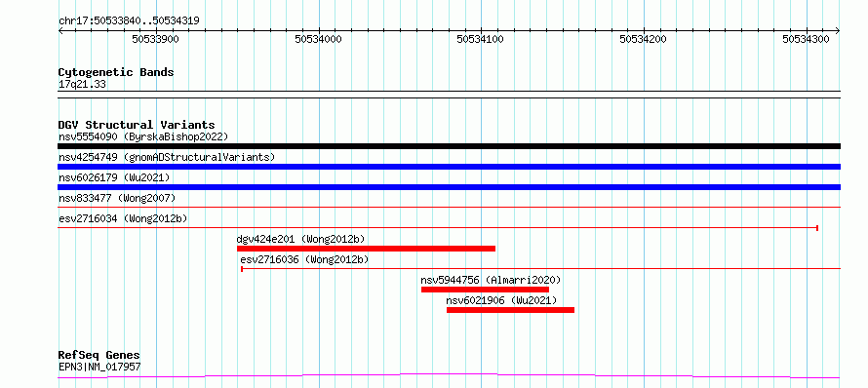Select the nsv833477 Wong2007 thin red line
Screen dimensions: 868x388
[x=449, y=208]
